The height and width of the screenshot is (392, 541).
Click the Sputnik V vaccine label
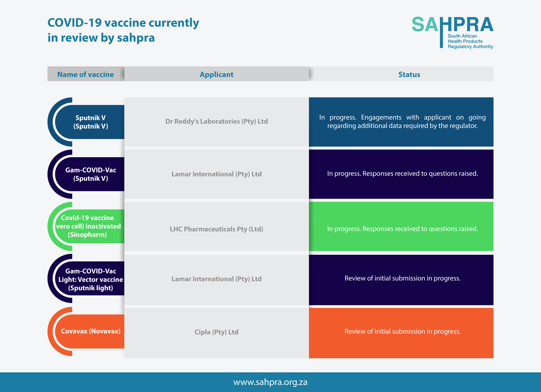point(91,122)
